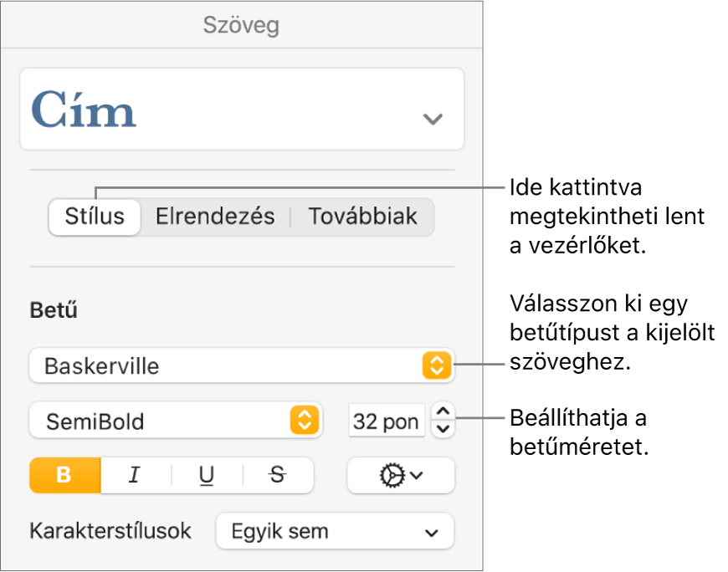Screen dimensions: 728x572
Task: Click the Szöveg panel title
Action: tap(242, 25)
